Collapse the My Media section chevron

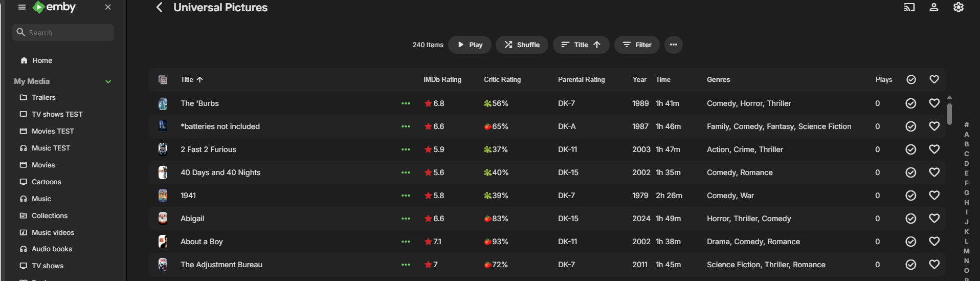coord(108,81)
